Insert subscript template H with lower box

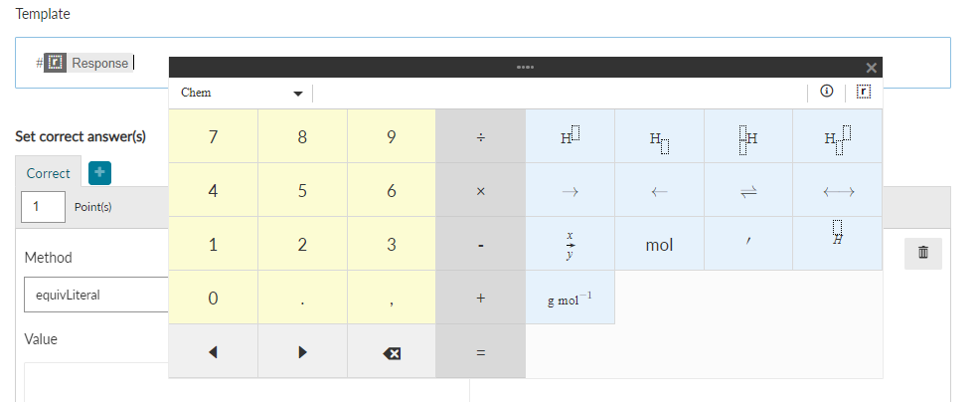tap(659, 136)
